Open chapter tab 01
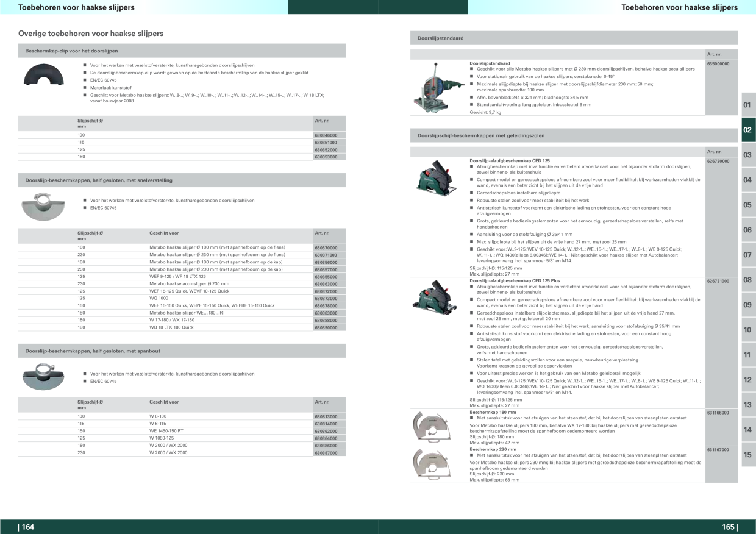Viewport: 756px width, 534px height. 748,105
